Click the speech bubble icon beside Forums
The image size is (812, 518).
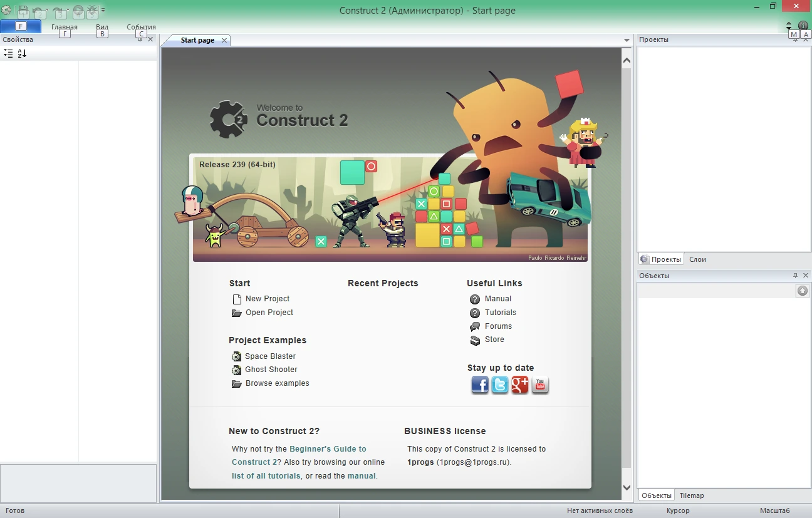click(475, 327)
